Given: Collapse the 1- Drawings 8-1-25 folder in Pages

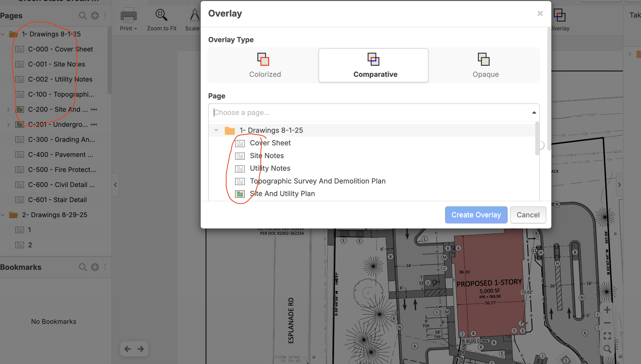Looking at the screenshot, I should (x=3, y=34).
